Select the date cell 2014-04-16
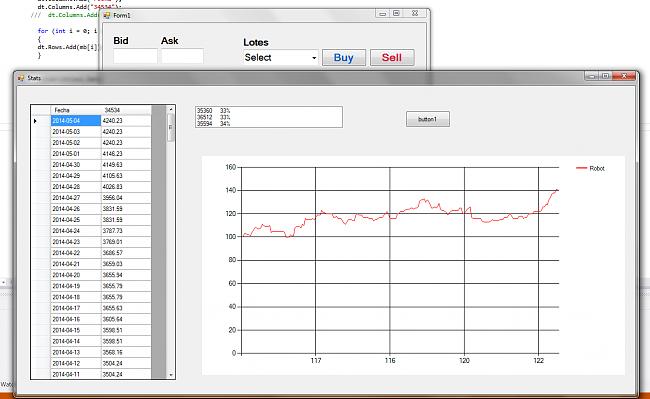Screen dimensions: 650x399 tap(75, 319)
